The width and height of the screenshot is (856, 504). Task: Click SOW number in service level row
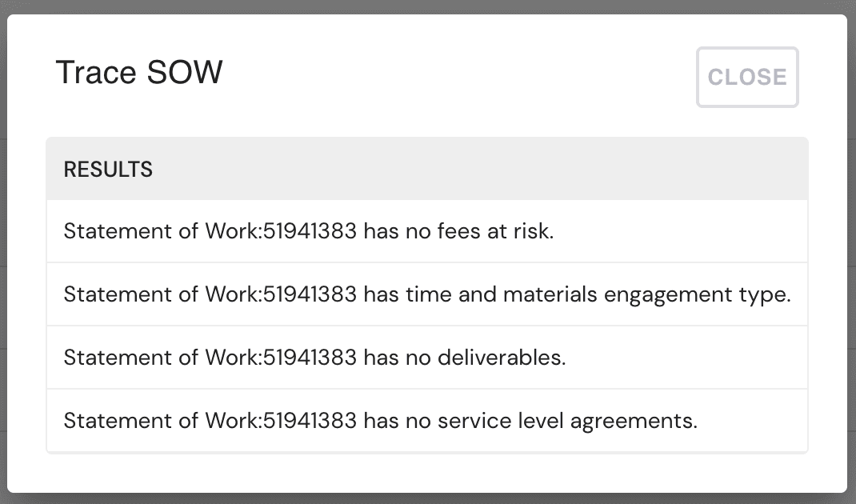pyautogui.click(x=310, y=421)
